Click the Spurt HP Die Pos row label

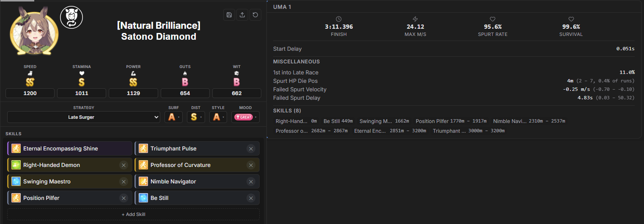coord(295,81)
